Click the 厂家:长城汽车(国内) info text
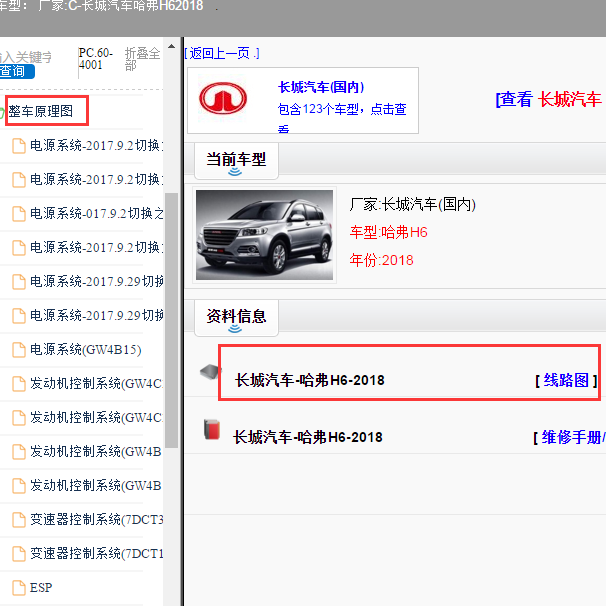This screenshot has height=606, width=606. (x=412, y=204)
